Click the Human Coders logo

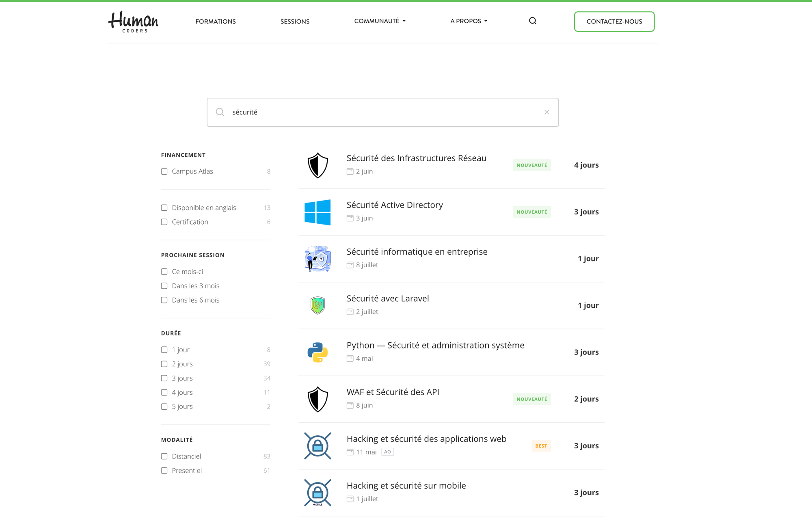pos(133,22)
